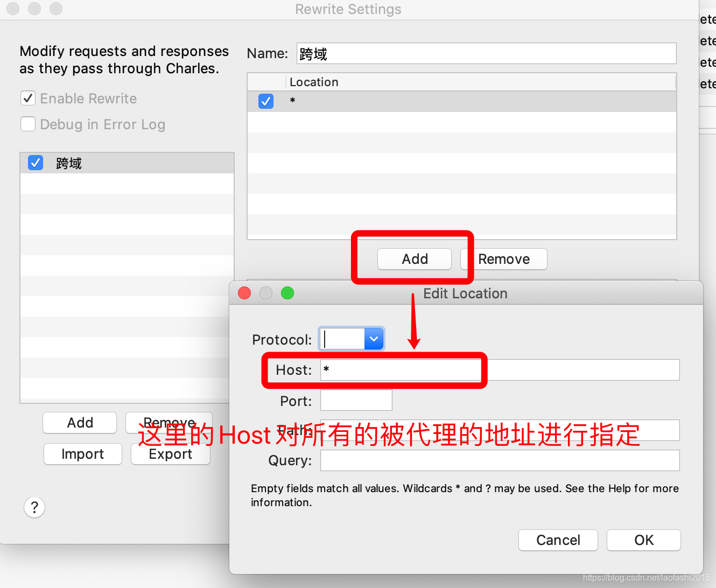The width and height of the screenshot is (716, 588).
Task: Toggle the * location row checkbox
Action: coord(266,101)
